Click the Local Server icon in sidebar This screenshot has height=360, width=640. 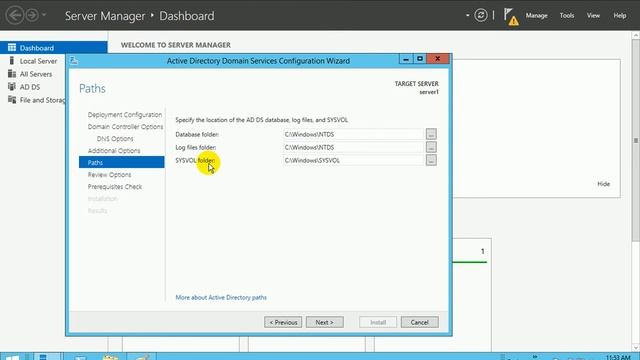(x=12, y=61)
